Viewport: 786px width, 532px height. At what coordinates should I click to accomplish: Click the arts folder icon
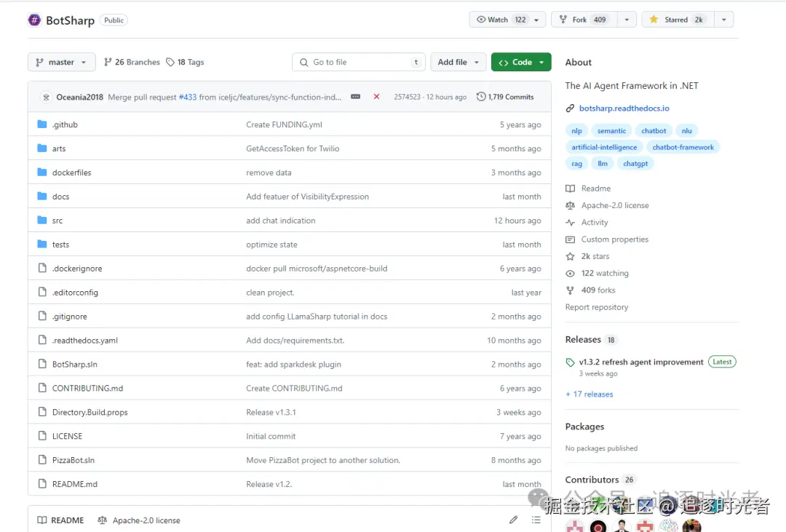click(42, 148)
